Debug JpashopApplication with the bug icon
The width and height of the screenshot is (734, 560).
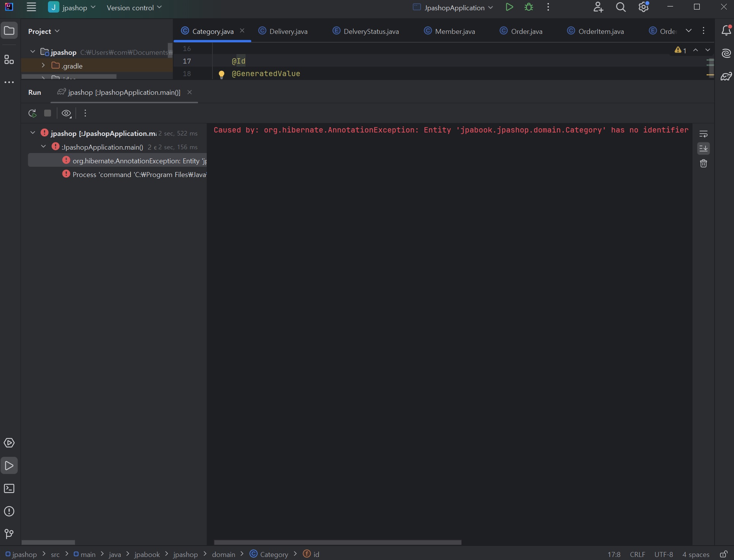coord(529,7)
